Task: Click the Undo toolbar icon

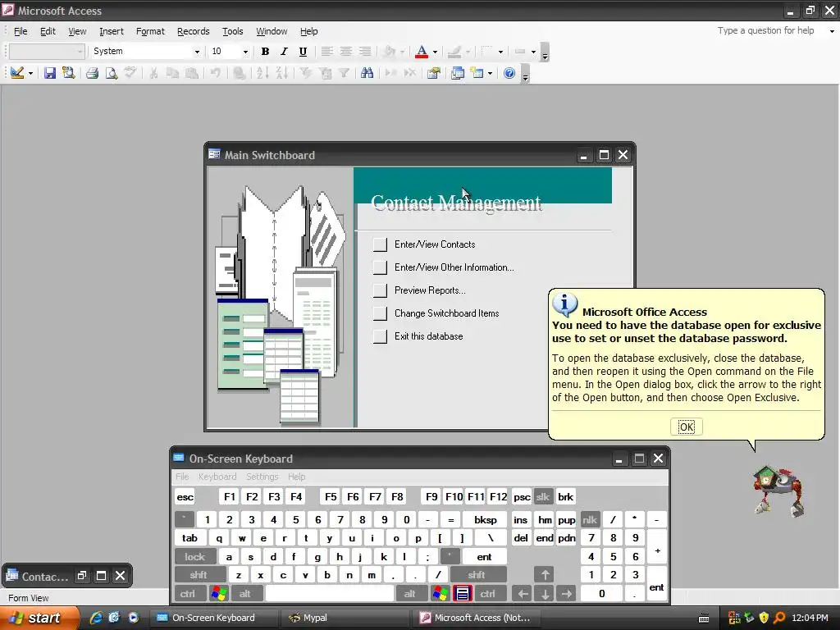Action: pos(216,73)
